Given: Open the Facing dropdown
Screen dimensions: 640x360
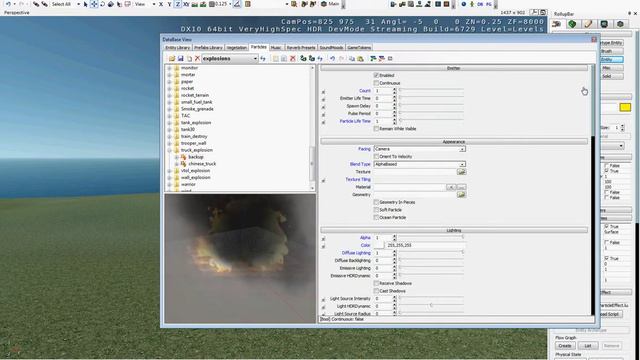Looking at the screenshot, I should coord(462,149).
